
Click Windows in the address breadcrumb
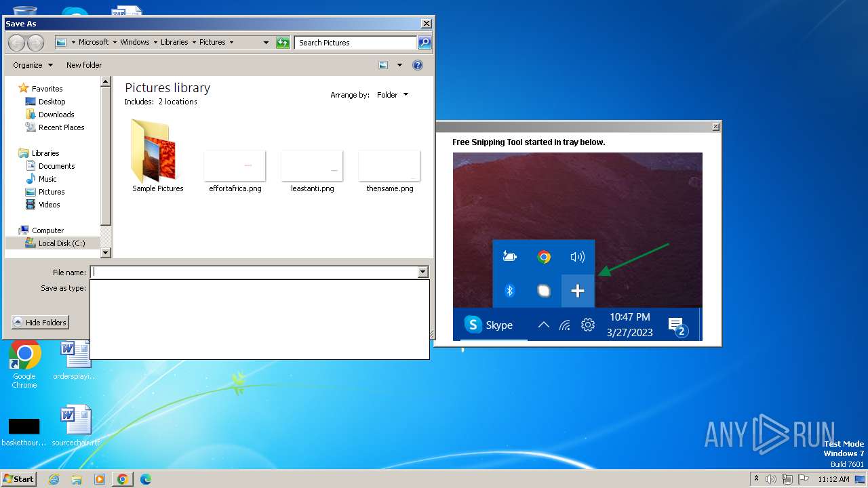point(135,42)
